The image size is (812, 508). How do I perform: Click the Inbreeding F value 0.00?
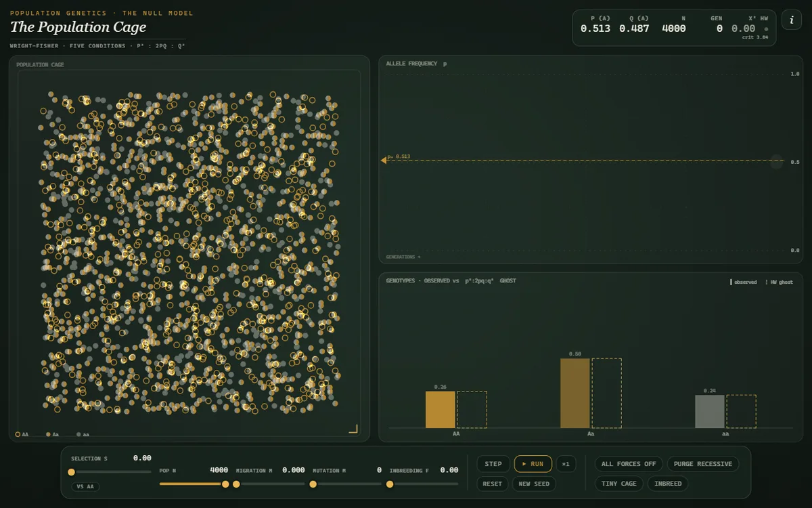(x=449, y=469)
